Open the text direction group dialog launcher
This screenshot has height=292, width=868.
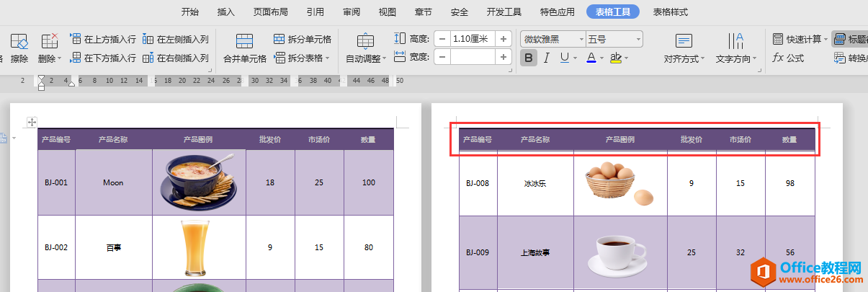[760, 71]
